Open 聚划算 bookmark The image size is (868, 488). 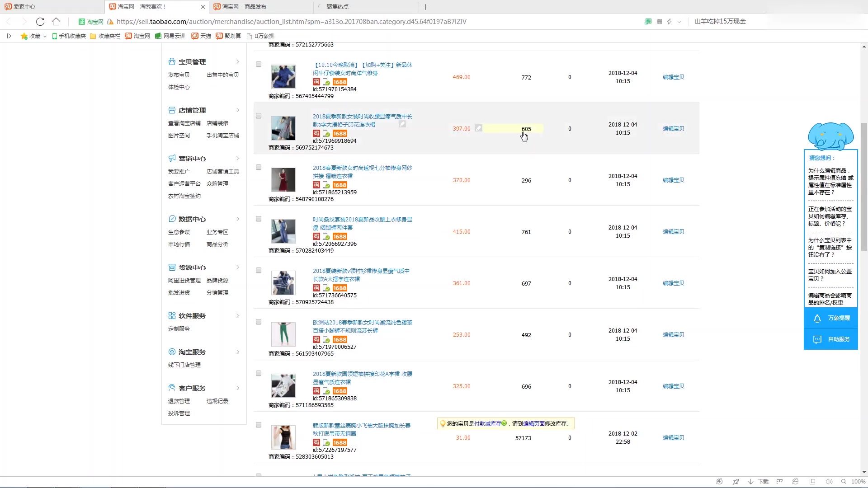228,36
